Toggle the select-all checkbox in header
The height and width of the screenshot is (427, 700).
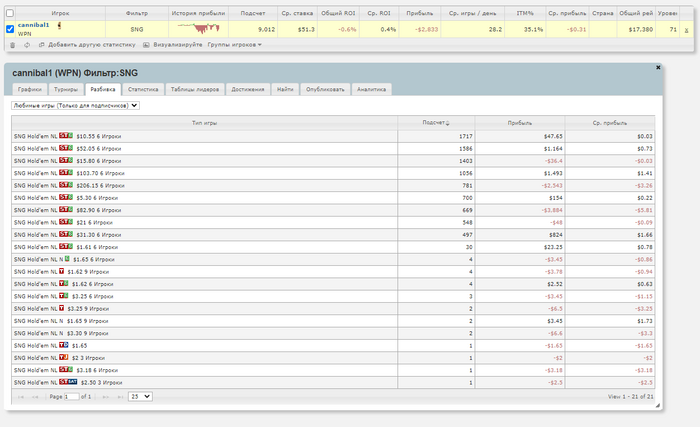point(10,12)
